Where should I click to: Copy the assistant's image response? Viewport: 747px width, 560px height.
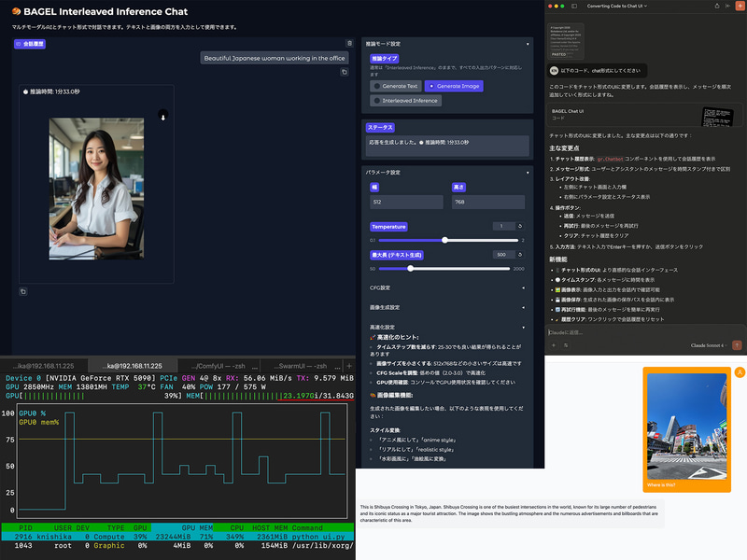tap(23, 291)
